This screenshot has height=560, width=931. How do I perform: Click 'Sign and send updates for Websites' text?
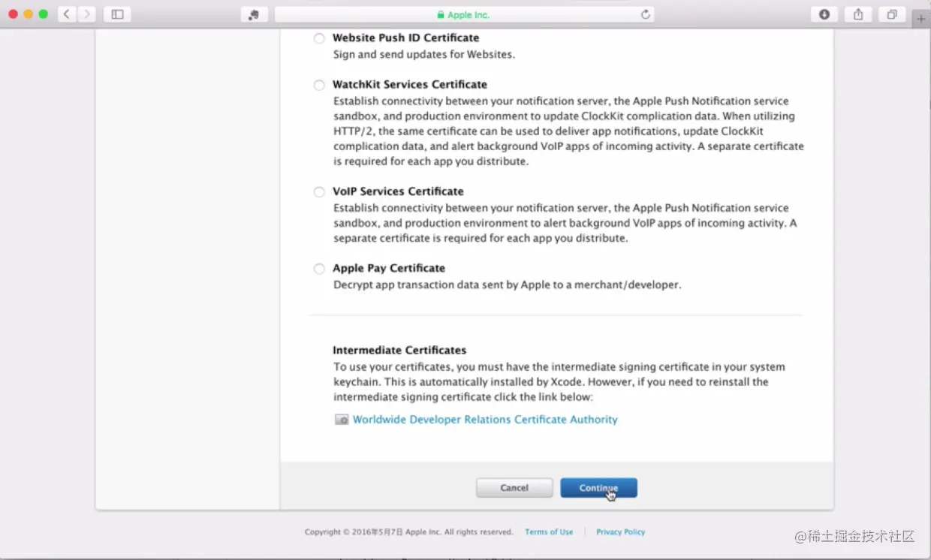pyautogui.click(x=424, y=54)
